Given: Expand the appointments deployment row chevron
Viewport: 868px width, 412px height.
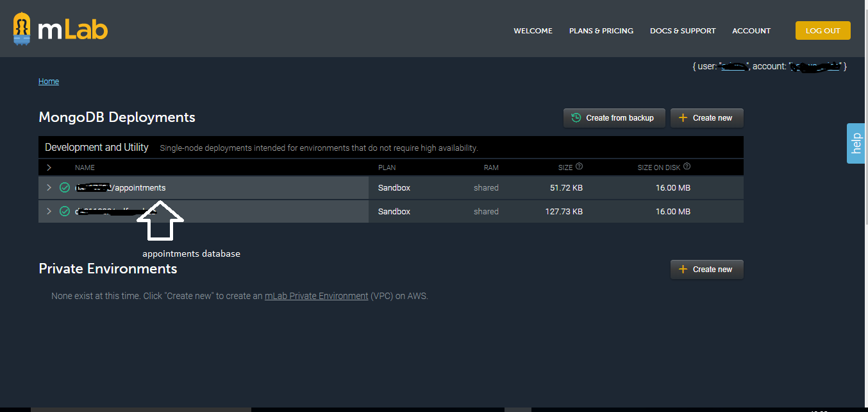Looking at the screenshot, I should pyautogui.click(x=49, y=188).
